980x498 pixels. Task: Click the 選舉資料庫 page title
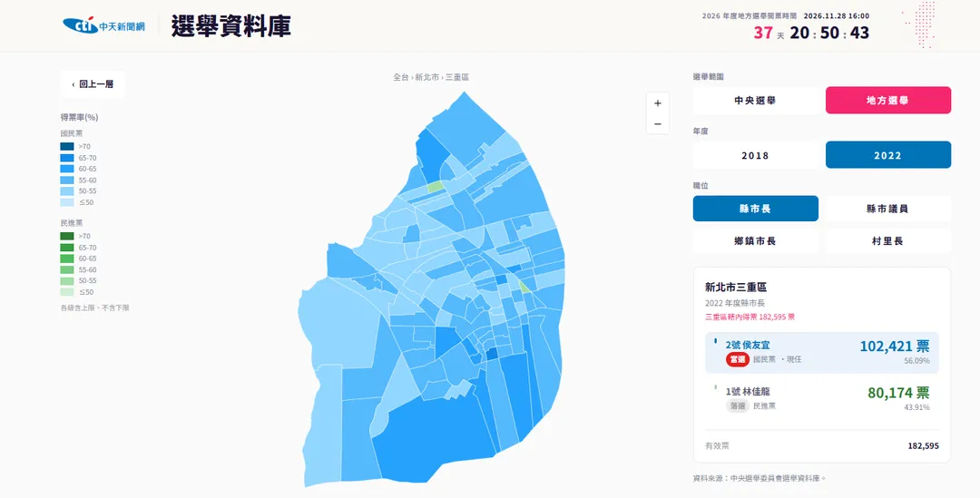tap(230, 26)
